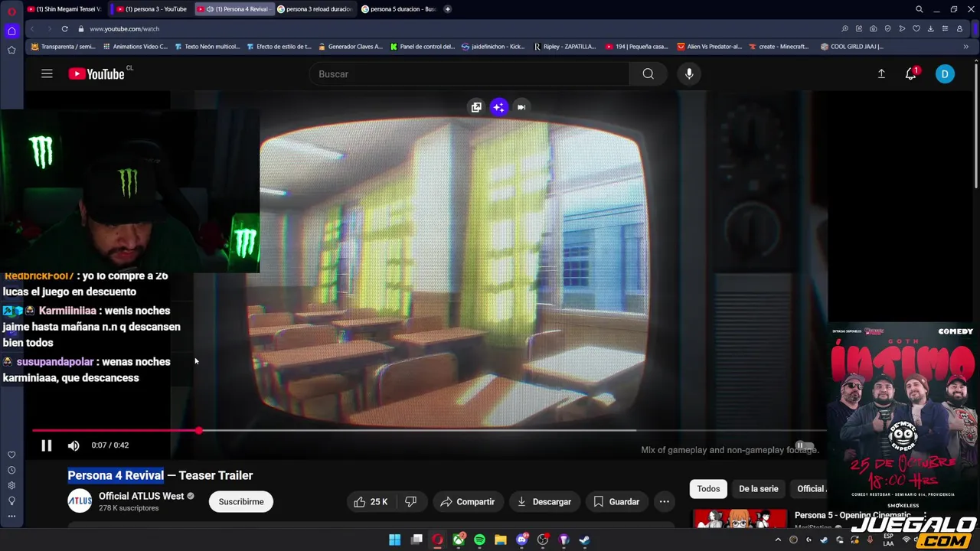Save the video with Guardar
980x551 pixels.
616,501
